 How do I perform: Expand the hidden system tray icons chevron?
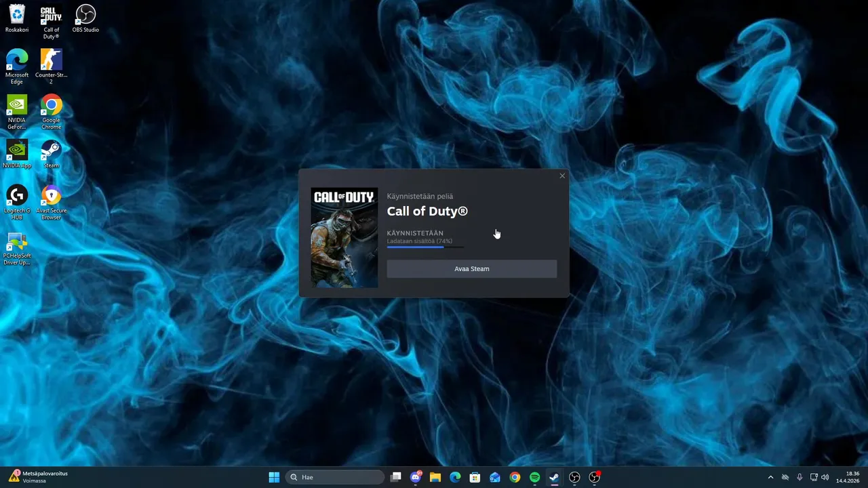[x=770, y=477]
